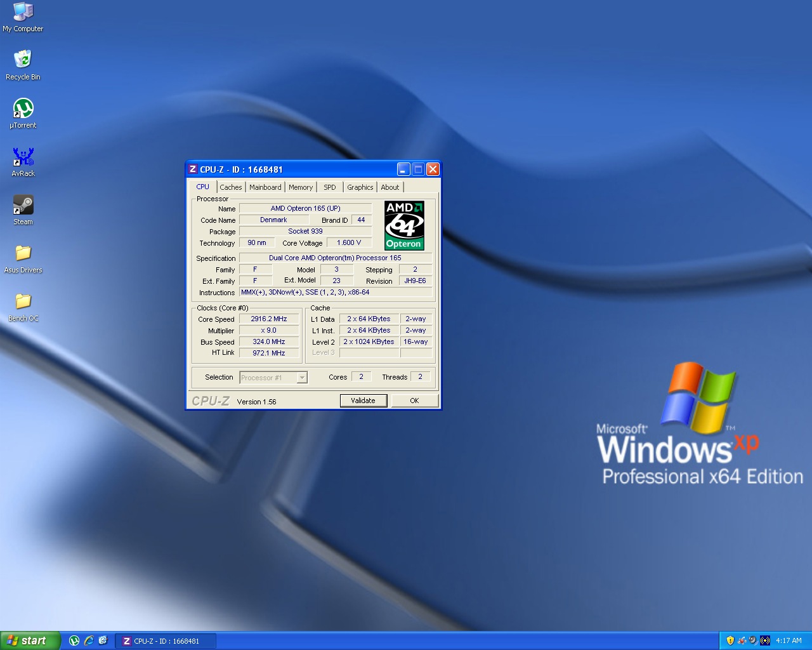Click the Validate button
The image size is (812, 650).
point(363,401)
